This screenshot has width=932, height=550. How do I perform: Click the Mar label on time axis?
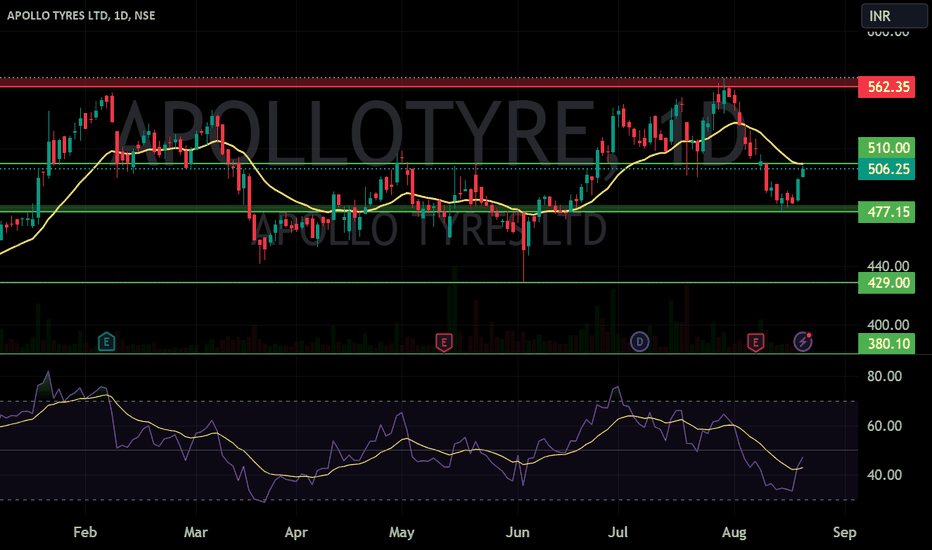pyautogui.click(x=196, y=532)
